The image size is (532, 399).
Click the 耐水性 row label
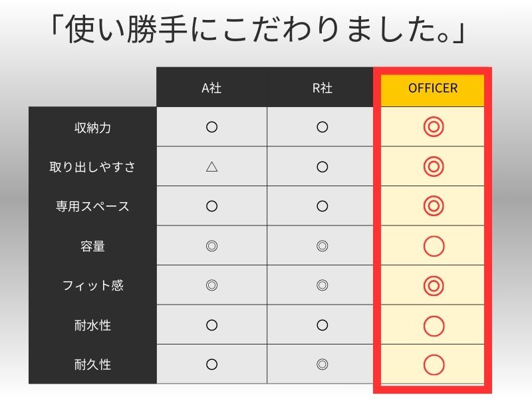click(92, 325)
